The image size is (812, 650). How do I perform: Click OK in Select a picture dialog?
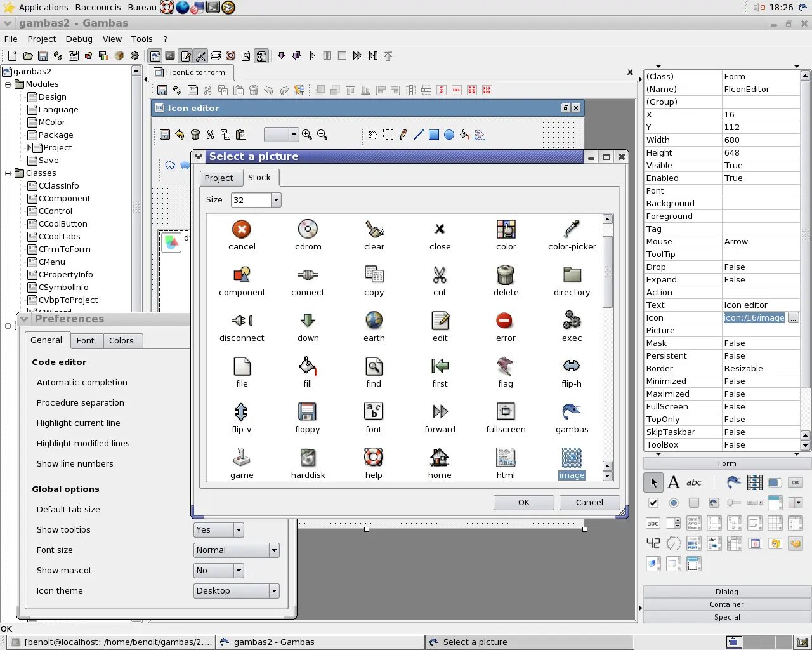[x=523, y=503]
